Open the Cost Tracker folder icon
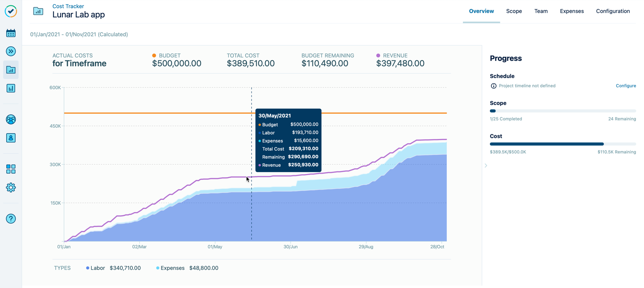The height and width of the screenshot is (288, 644). [x=11, y=70]
